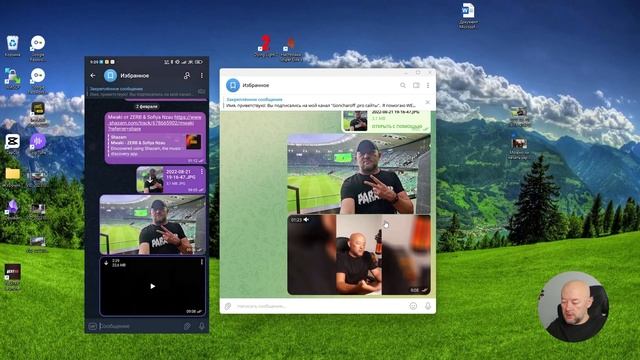The image size is (640, 360).
Task: Toggle the side panel icon in desktop Telegram
Action: pyautogui.click(x=416, y=85)
